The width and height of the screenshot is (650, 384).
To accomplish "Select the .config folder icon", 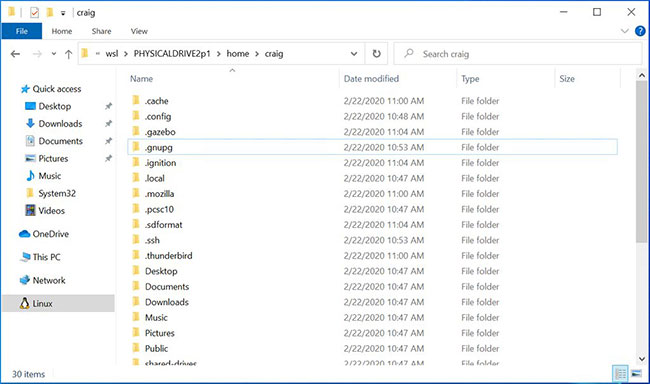I will (136, 116).
